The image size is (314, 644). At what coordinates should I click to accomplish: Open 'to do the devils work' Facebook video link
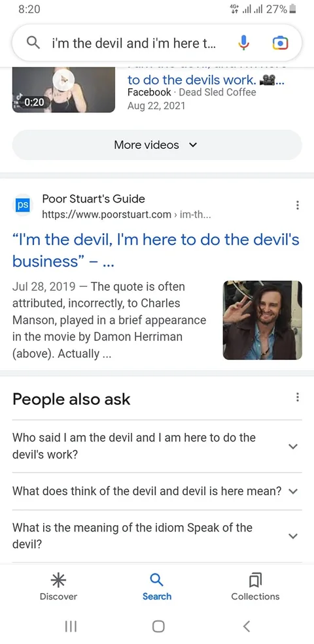pyautogui.click(x=206, y=79)
